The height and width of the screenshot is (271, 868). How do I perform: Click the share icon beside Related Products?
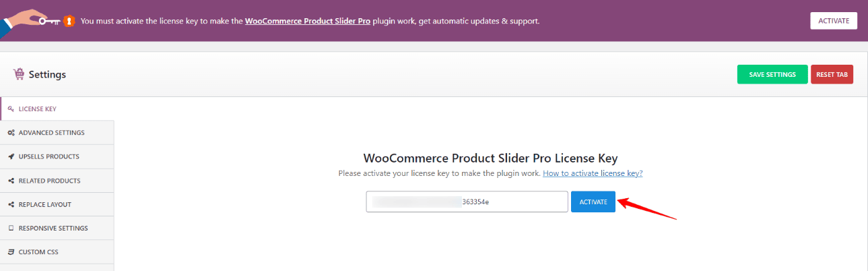11,181
